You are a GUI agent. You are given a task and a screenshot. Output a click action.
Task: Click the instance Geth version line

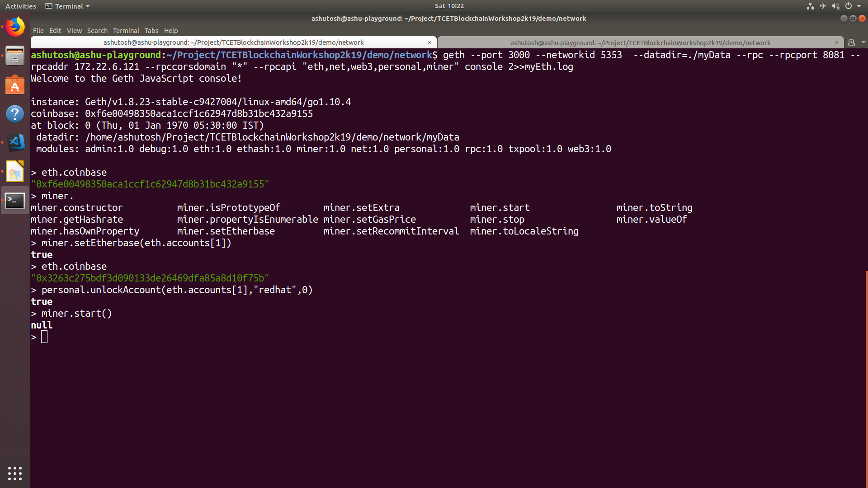(191, 102)
